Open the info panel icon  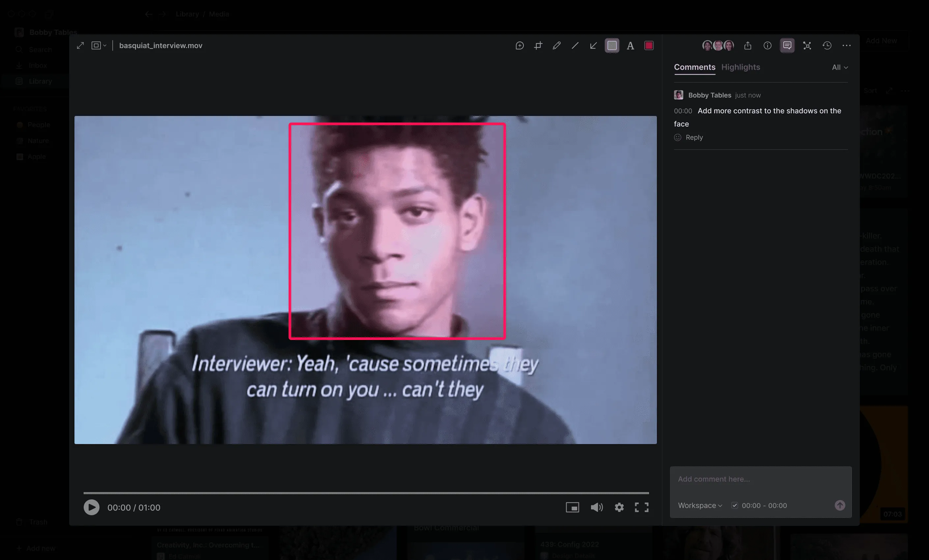click(x=767, y=46)
